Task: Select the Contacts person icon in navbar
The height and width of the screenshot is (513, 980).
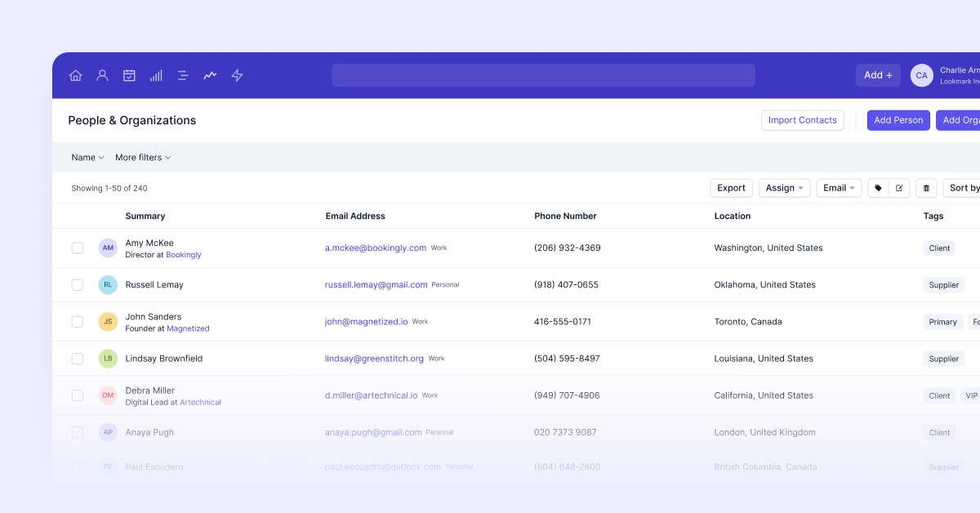Action: [x=102, y=75]
